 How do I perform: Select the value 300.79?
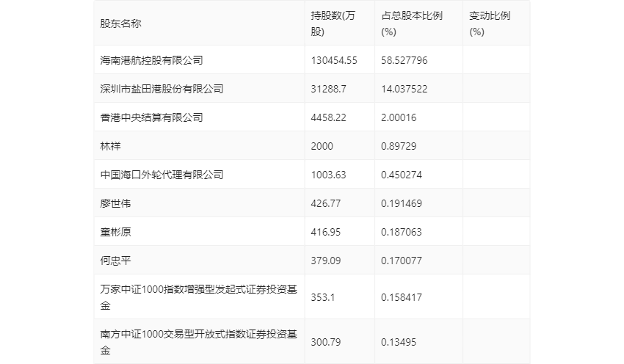coord(325,342)
